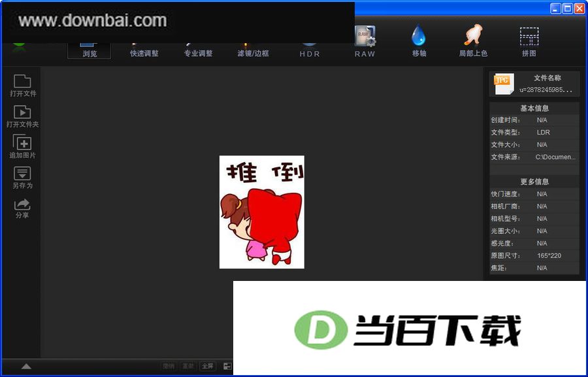Click the N/A value beside 焦距
Screen dimensions: 588x377
click(x=542, y=269)
